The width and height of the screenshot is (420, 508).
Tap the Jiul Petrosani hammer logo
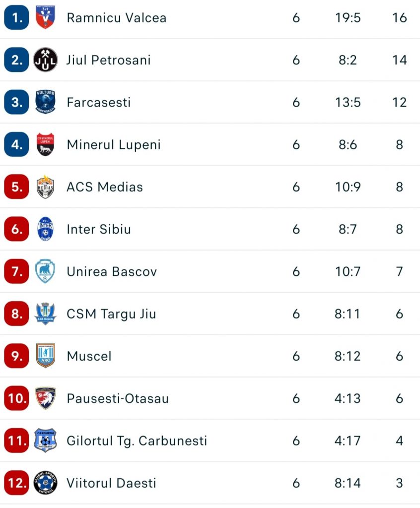pos(45,60)
